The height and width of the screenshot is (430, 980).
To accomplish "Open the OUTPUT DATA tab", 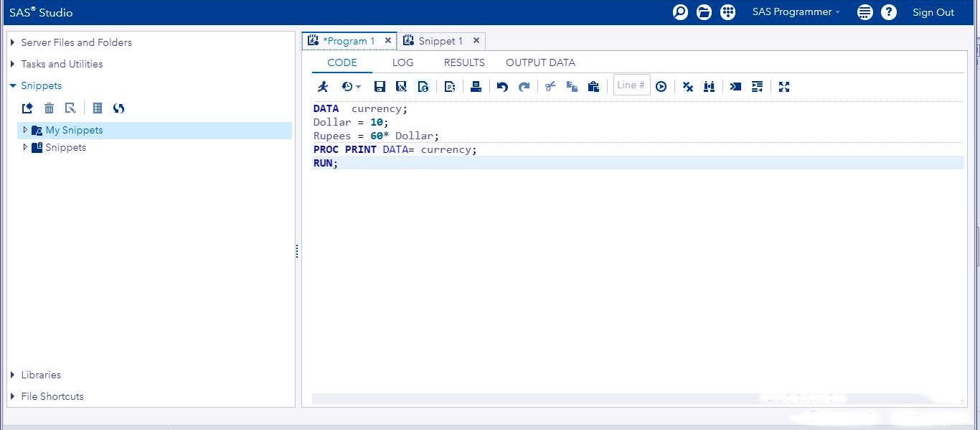I will coord(540,62).
